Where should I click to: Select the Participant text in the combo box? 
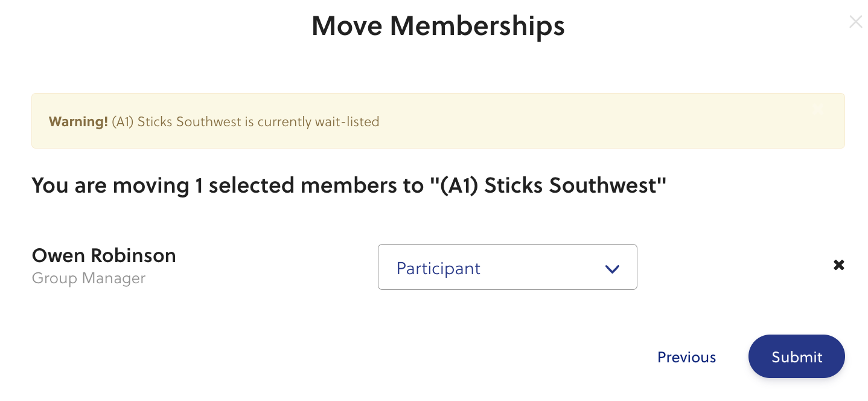pos(438,268)
